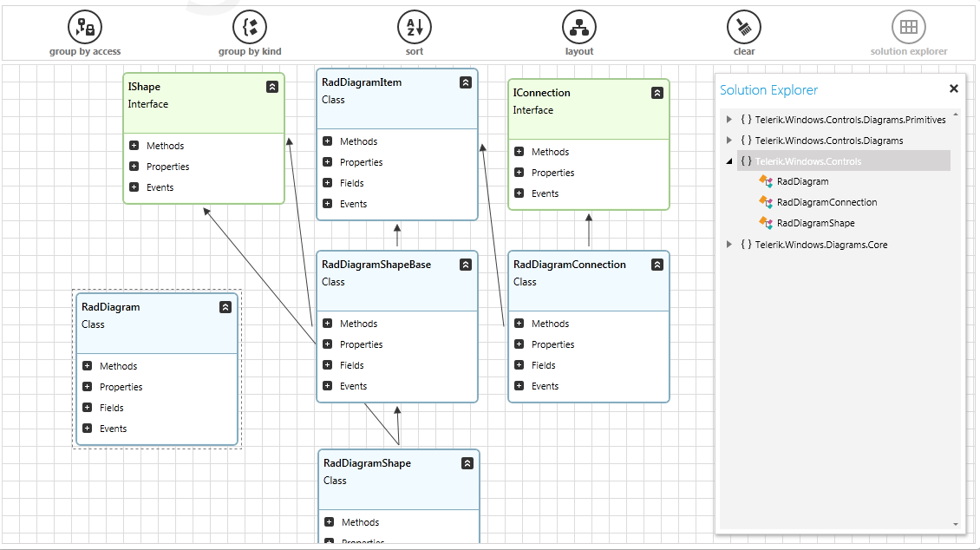Screen dimensions: 980x550
Task: Expand Events in RadDiagram
Action: tap(88, 429)
